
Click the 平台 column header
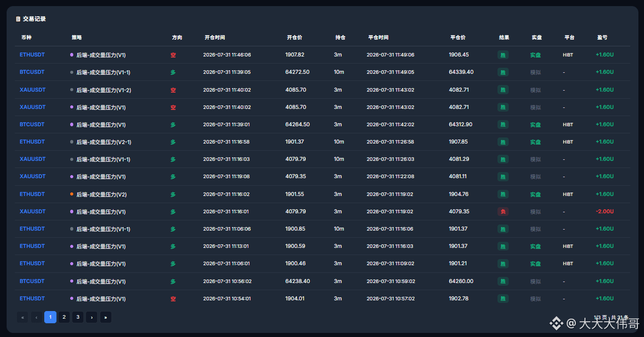[x=570, y=38]
